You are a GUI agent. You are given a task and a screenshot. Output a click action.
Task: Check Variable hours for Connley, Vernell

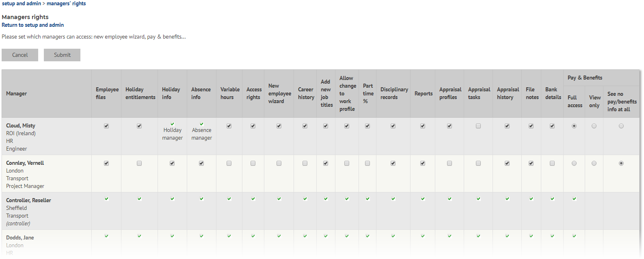229,163
